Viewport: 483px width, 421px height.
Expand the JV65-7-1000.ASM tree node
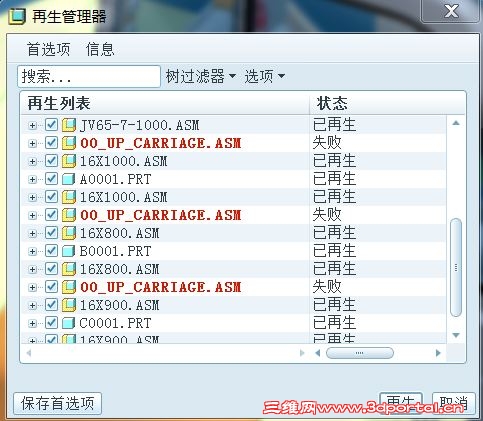[32, 126]
